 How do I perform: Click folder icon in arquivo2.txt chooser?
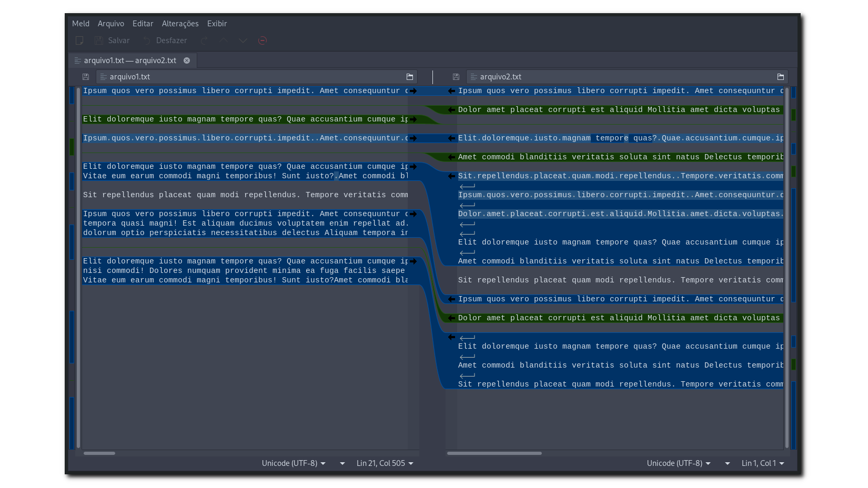[781, 77]
